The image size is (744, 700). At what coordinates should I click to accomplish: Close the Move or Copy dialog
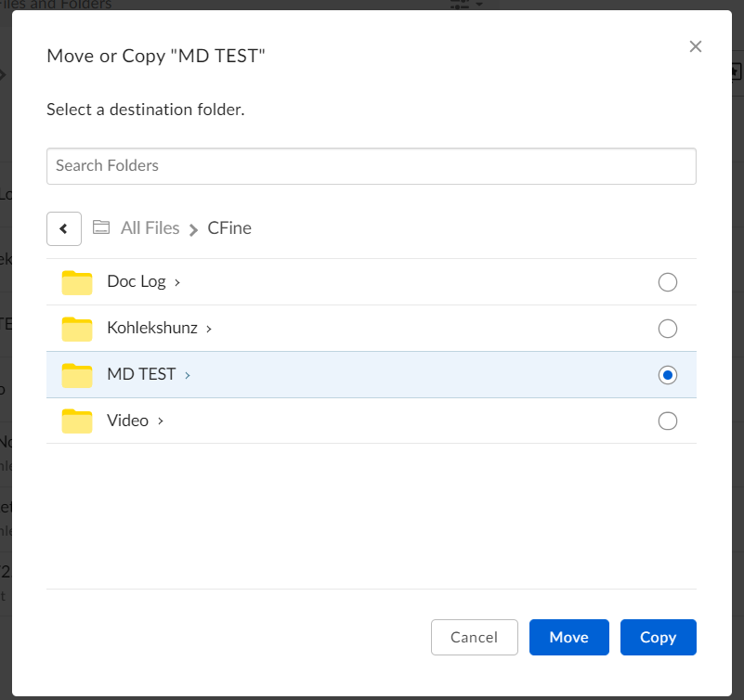pyautogui.click(x=695, y=46)
